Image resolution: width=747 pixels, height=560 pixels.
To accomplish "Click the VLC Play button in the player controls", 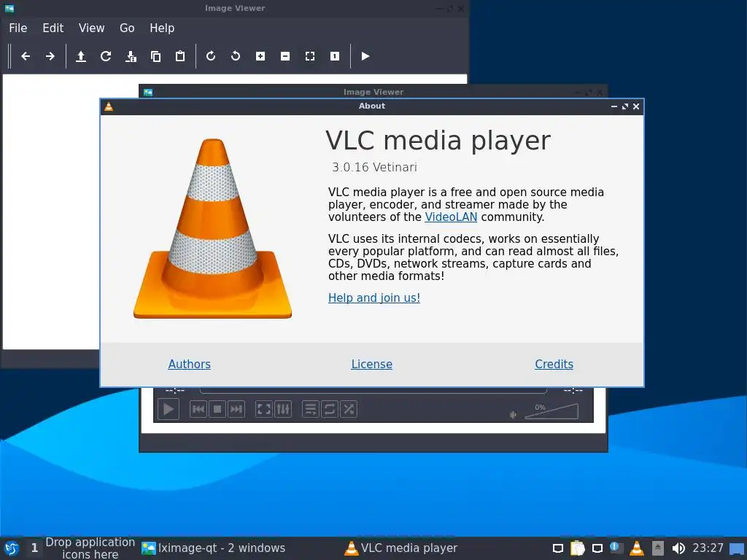I will coord(169,409).
